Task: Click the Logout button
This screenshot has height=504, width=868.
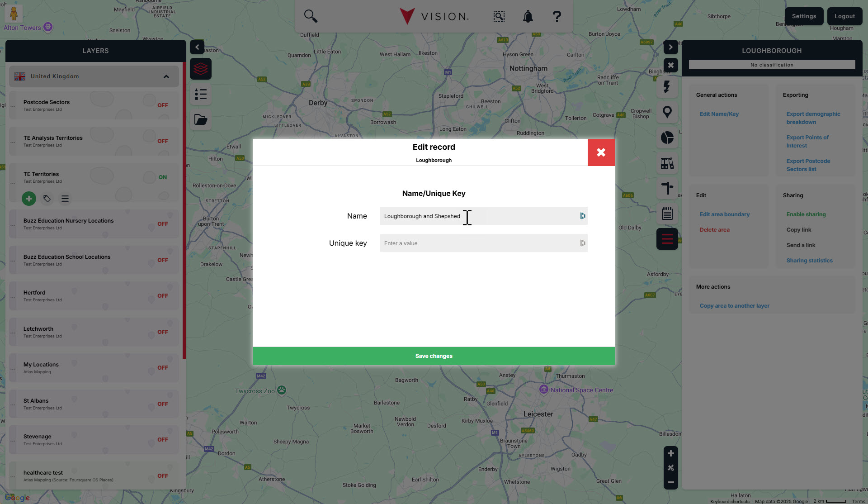Action: coord(844,16)
